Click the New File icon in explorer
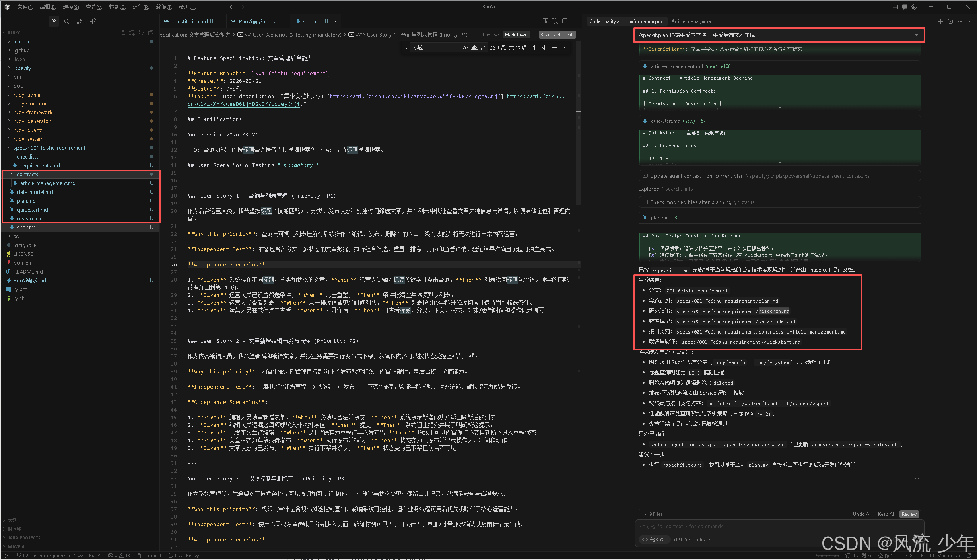This screenshot has height=560, width=977. [x=122, y=33]
